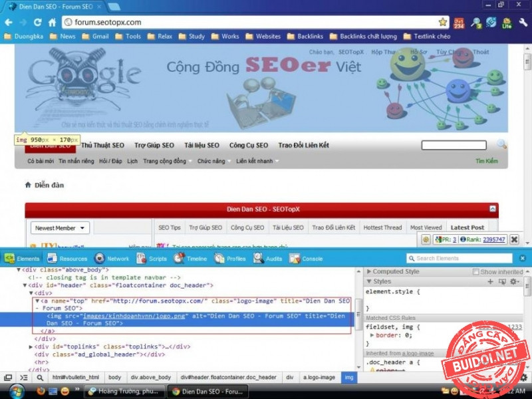Open the Styles gear options menu
This screenshot has height=399, width=532.
(514, 281)
